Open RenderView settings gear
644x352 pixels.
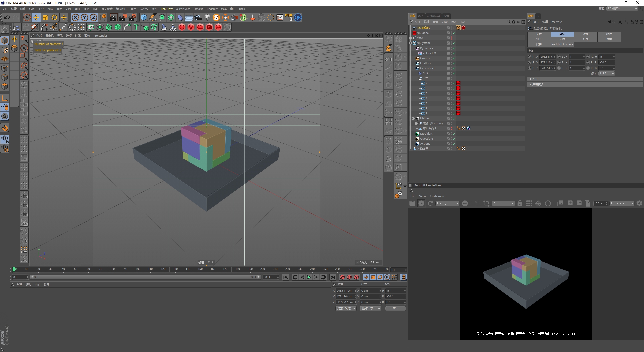(x=639, y=203)
